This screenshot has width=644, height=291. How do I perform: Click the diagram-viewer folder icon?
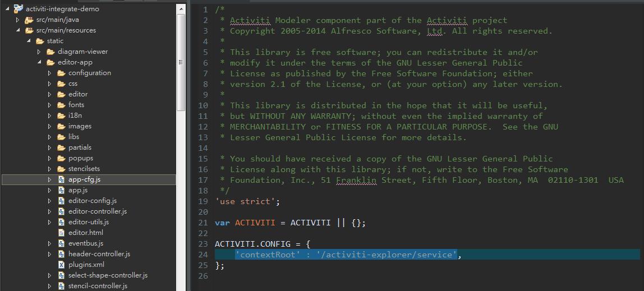(x=50, y=52)
